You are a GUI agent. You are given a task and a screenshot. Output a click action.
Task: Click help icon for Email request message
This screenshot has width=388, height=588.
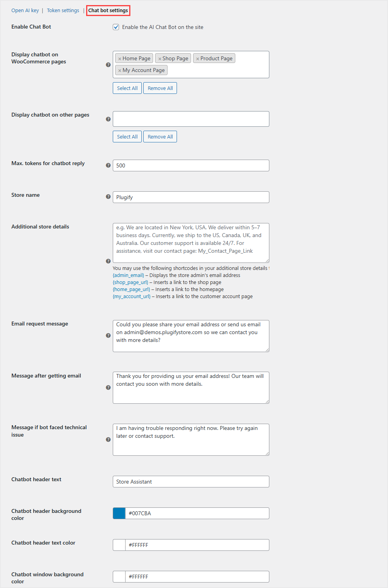(x=108, y=336)
